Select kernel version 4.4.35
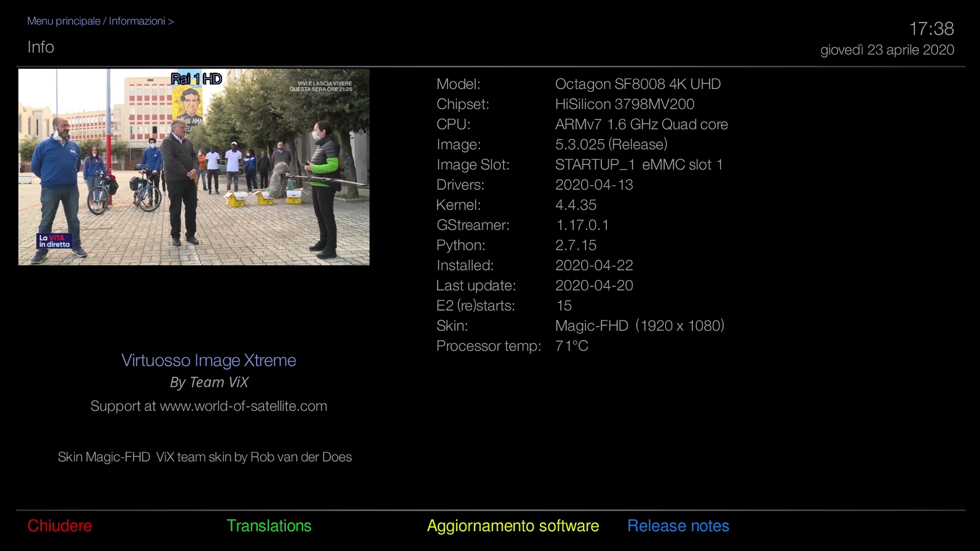This screenshot has width=980, height=551. (x=576, y=205)
